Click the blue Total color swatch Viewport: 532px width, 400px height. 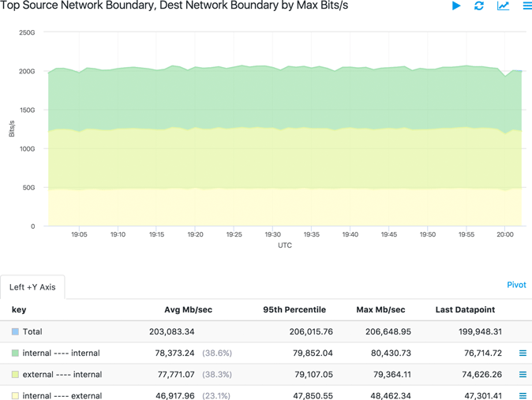point(15,332)
